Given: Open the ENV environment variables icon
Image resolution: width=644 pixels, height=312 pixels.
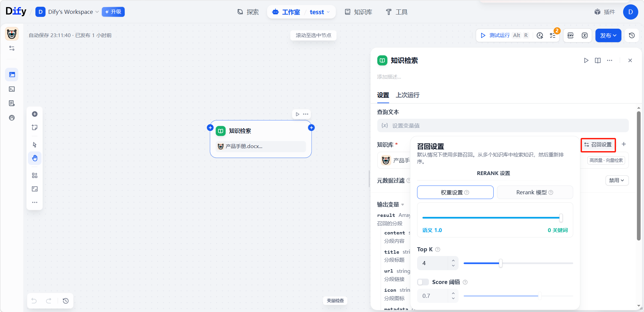Looking at the screenshot, I should pos(570,35).
